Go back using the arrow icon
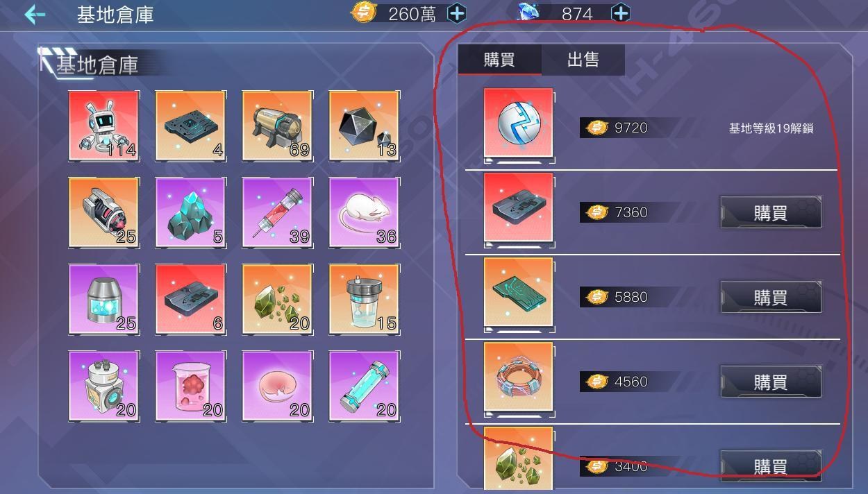The height and width of the screenshot is (494, 868). pos(34,15)
